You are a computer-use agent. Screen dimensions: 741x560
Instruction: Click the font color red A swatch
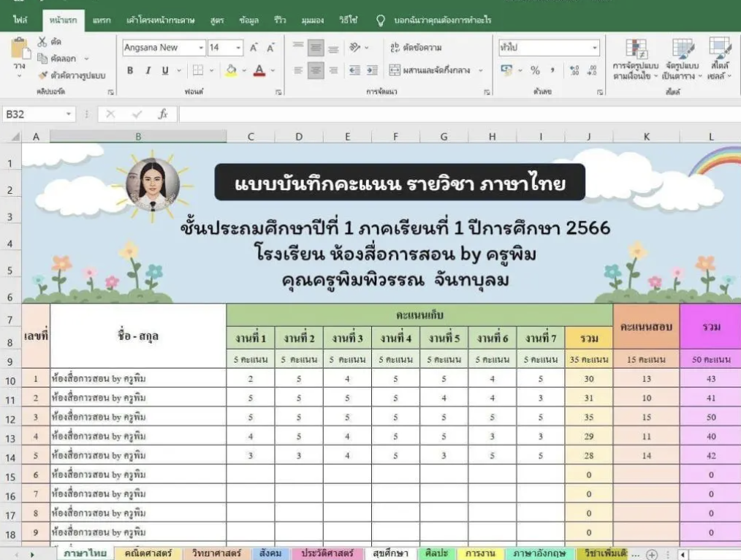point(259,70)
